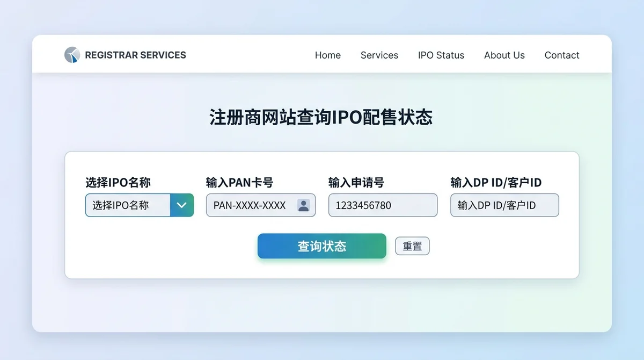Click the Registrar Services logo icon
Image resolution: width=644 pixels, height=360 pixels.
click(72, 55)
